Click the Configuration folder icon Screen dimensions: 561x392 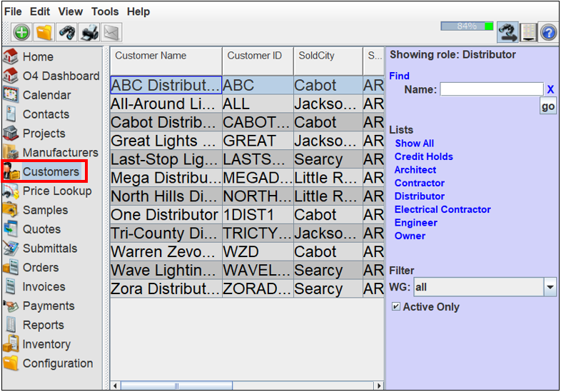click(11, 363)
